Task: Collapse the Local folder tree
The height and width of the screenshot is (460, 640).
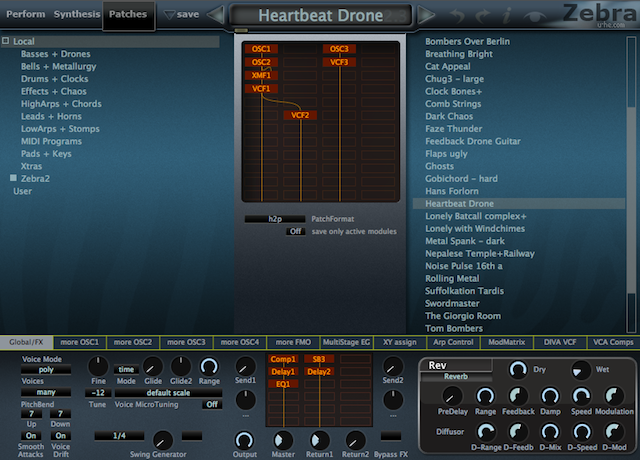Action: [6, 41]
